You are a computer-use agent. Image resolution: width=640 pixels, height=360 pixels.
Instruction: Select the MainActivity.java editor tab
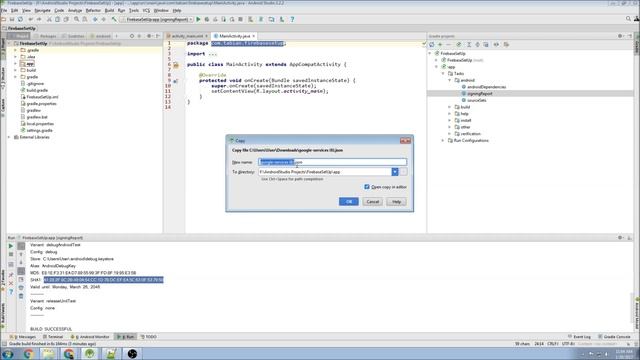(x=235, y=36)
